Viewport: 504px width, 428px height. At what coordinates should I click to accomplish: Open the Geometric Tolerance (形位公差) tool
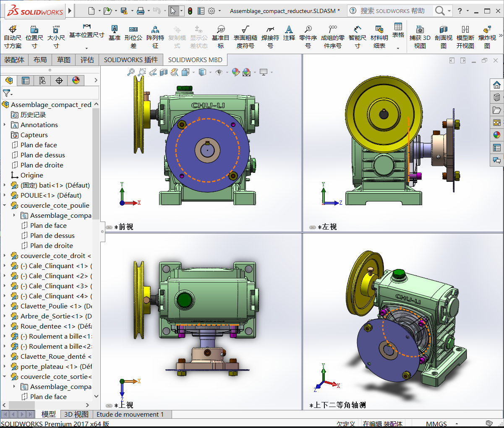point(133,37)
